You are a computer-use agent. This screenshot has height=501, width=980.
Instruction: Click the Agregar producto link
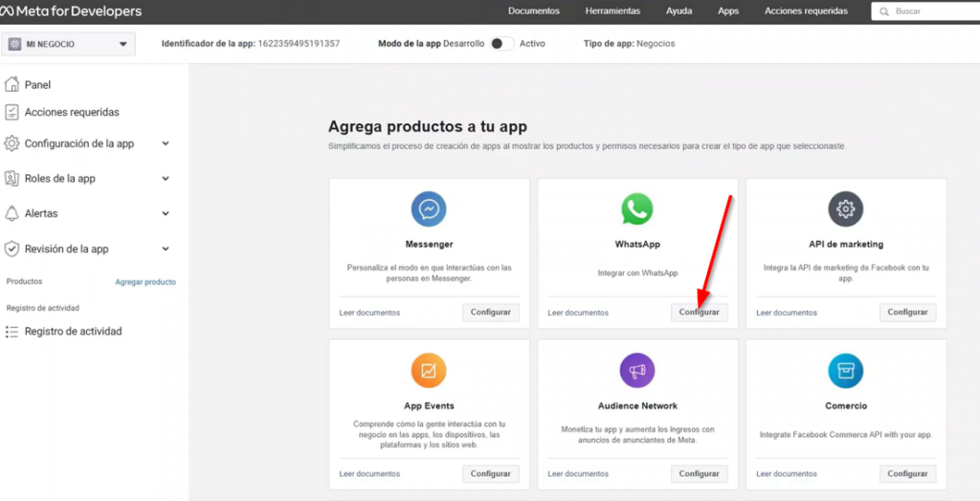(x=145, y=282)
